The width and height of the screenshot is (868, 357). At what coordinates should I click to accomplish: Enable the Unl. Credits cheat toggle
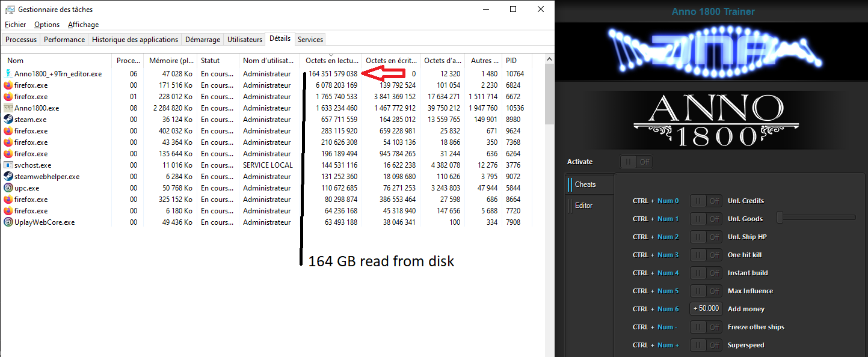pyautogui.click(x=706, y=201)
